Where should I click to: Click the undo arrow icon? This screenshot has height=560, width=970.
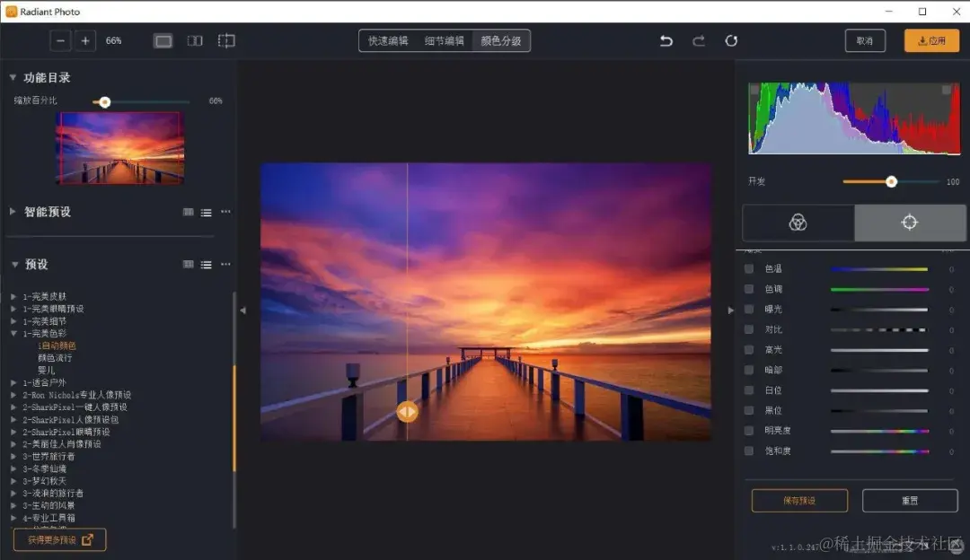[666, 40]
